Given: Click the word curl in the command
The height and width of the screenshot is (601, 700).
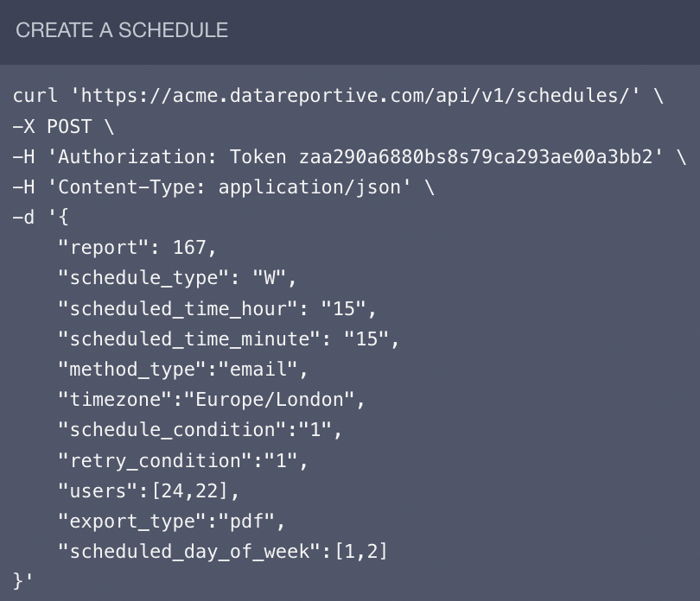Looking at the screenshot, I should (35, 96).
